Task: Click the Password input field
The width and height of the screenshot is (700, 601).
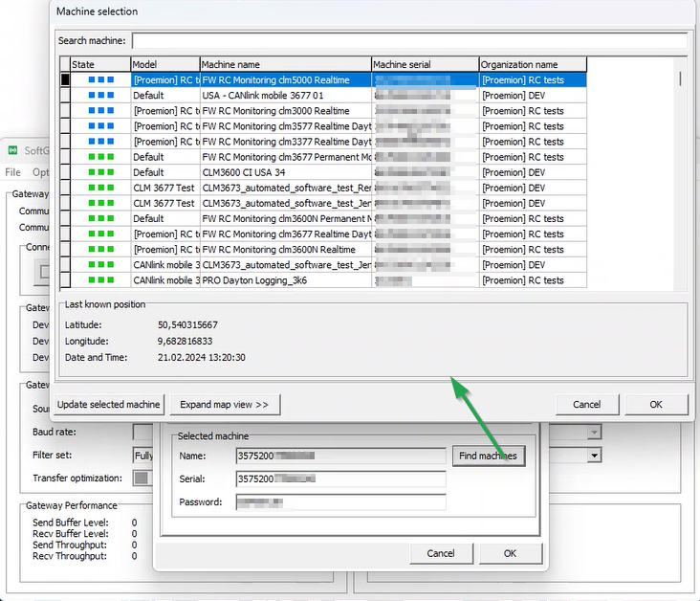Action: (340, 502)
